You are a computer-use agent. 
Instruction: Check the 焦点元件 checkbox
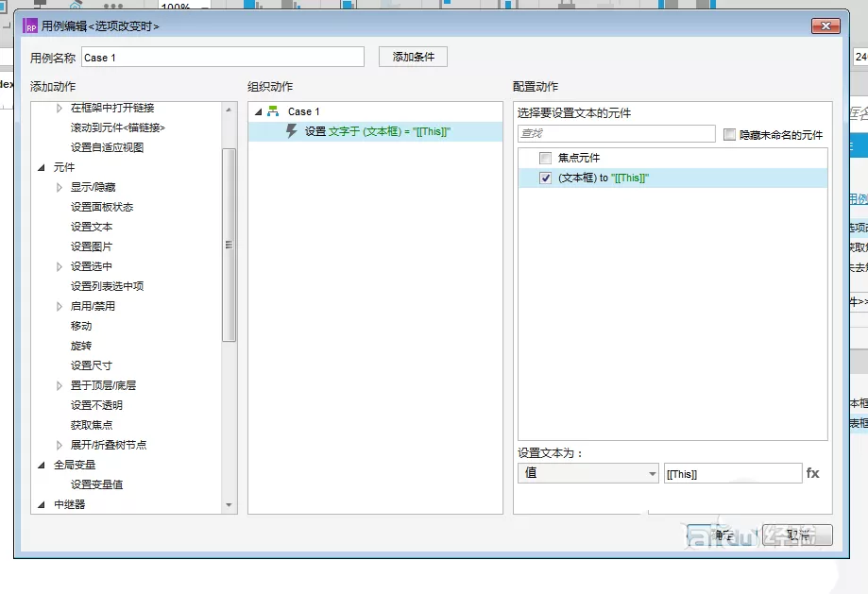coord(545,159)
